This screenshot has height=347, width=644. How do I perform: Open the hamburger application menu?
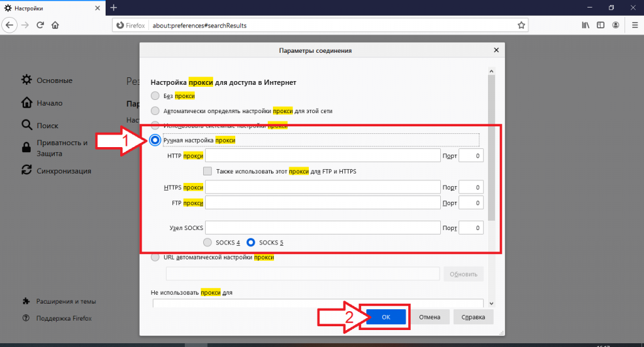point(633,25)
